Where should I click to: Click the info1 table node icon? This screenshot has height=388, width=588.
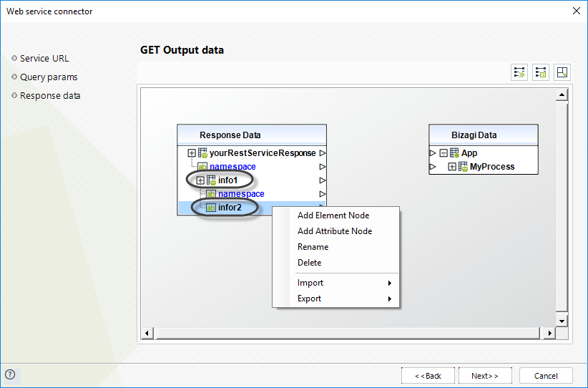(212, 180)
